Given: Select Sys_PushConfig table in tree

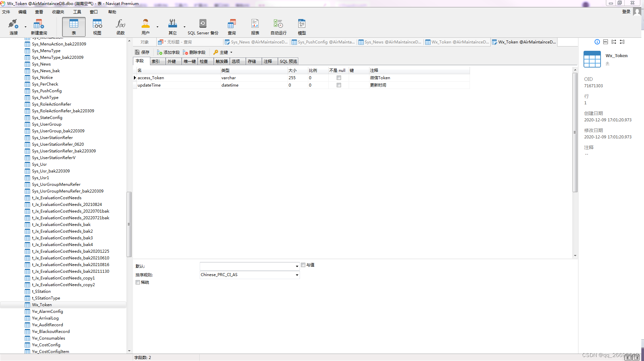Looking at the screenshot, I should pos(47,91).
